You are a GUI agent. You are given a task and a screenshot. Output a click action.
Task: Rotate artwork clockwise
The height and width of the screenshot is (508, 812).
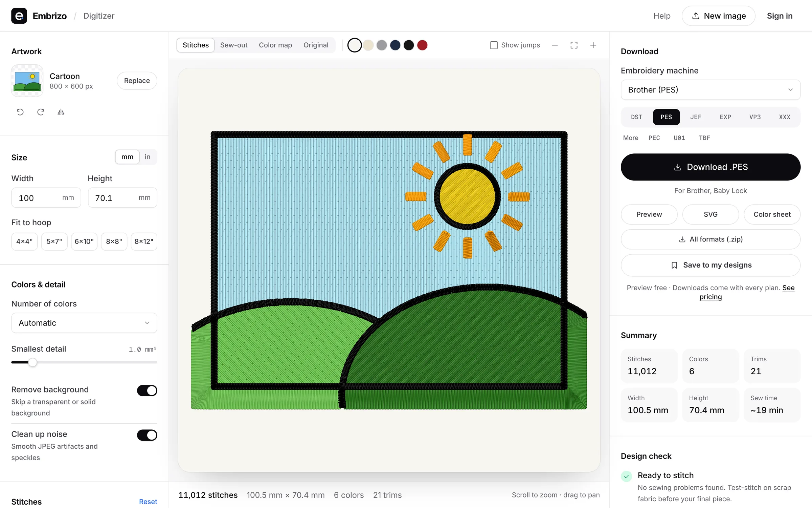(41, 112)
